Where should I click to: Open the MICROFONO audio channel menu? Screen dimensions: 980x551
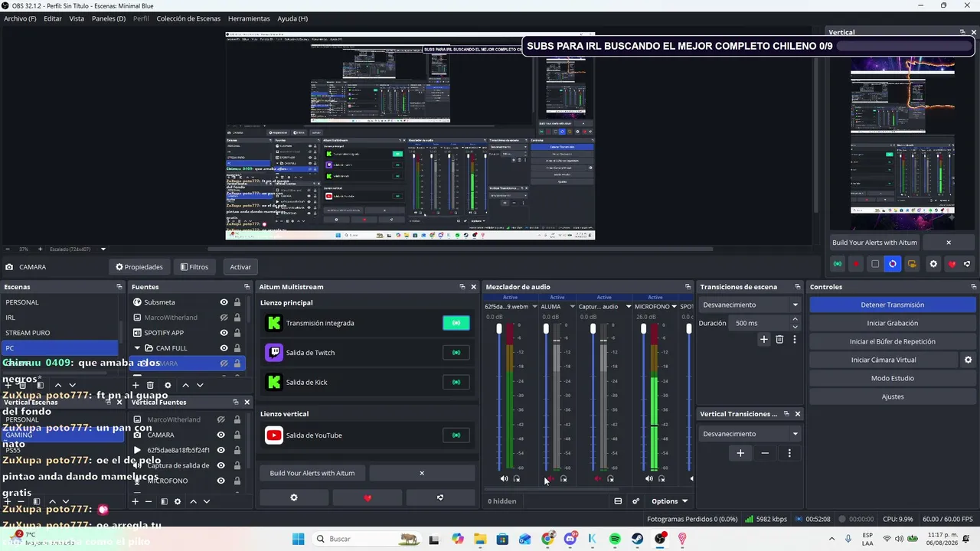pyautogui.click(x=675, y=307)
